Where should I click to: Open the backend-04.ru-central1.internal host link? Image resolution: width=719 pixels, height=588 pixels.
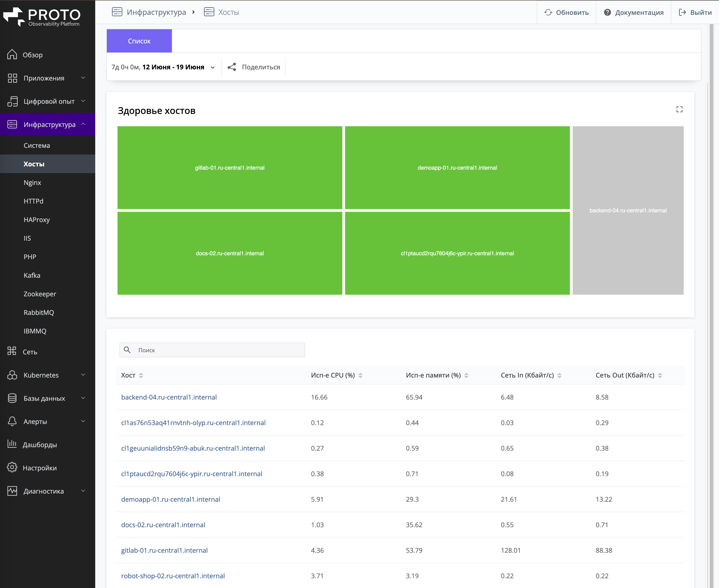[x=169, y=397]
